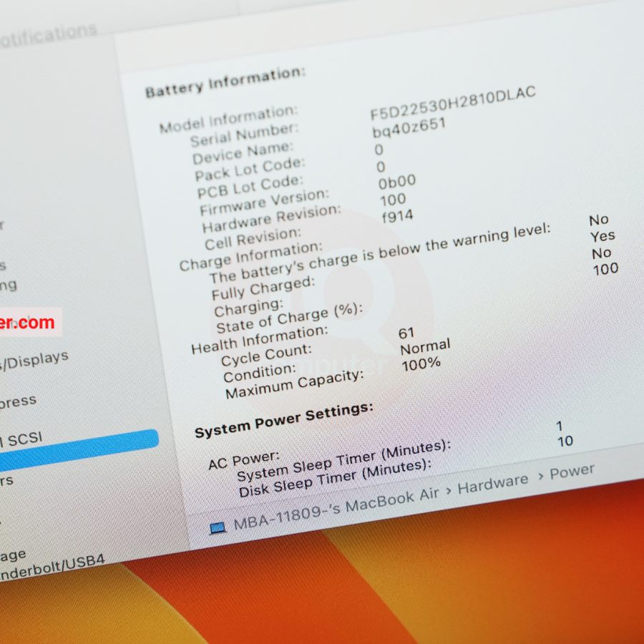This screenshot has width=644, height=644.
Task: Select serial number value F5D22530H2810DLAC
Action: point(453,102)
